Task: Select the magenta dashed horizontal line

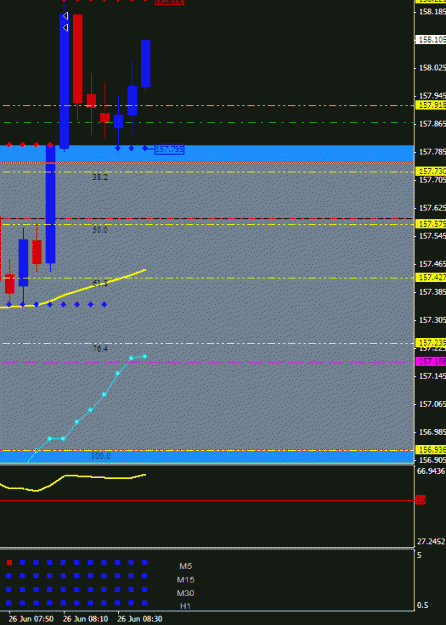Action: click(x=207, y=362)
